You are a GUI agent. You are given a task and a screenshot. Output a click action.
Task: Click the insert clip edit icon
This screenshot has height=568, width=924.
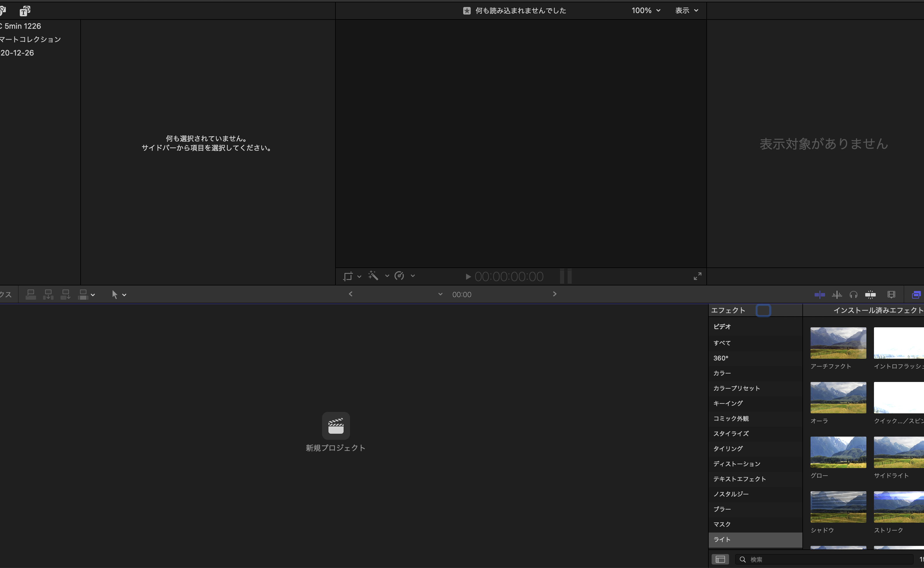click(x=48, y=294)
